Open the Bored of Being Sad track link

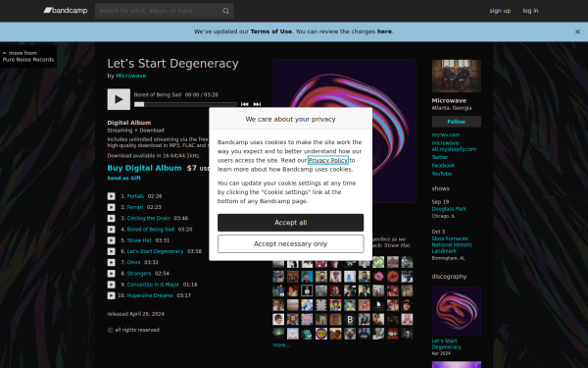point(150,230)
